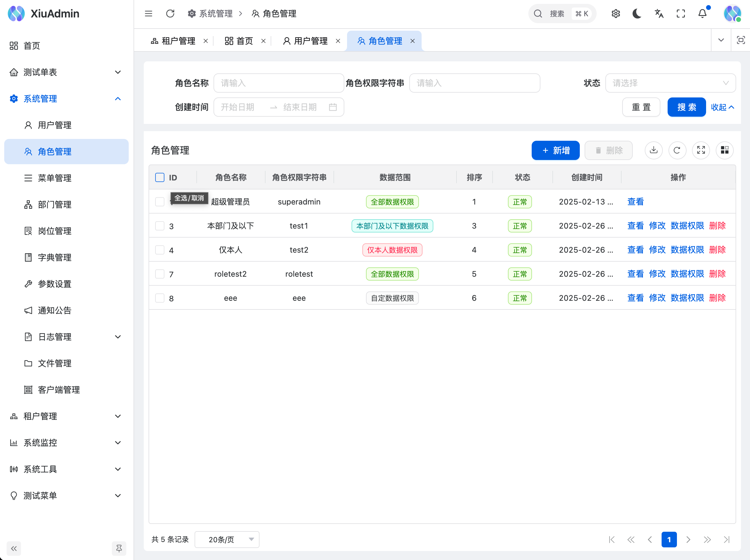Refresh the table data with the circular arrow icon
Image resolution: width=750 pixels, height=560 pixels.
coord(677,150)
